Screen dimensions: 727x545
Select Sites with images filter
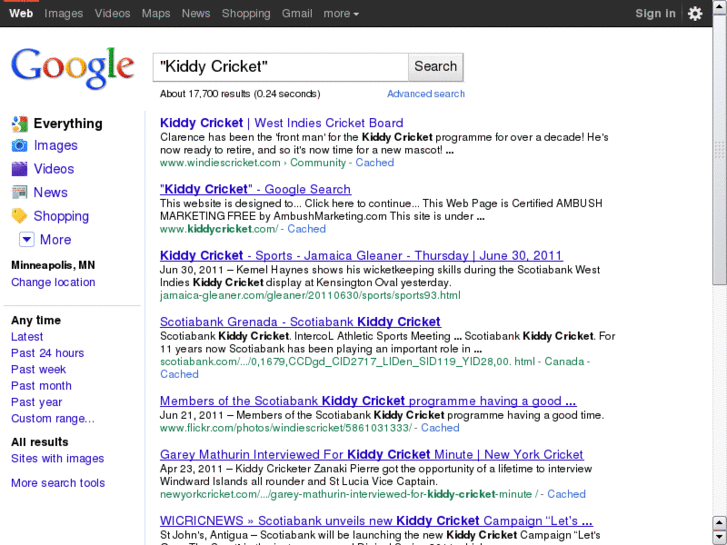tap(57, 458)
